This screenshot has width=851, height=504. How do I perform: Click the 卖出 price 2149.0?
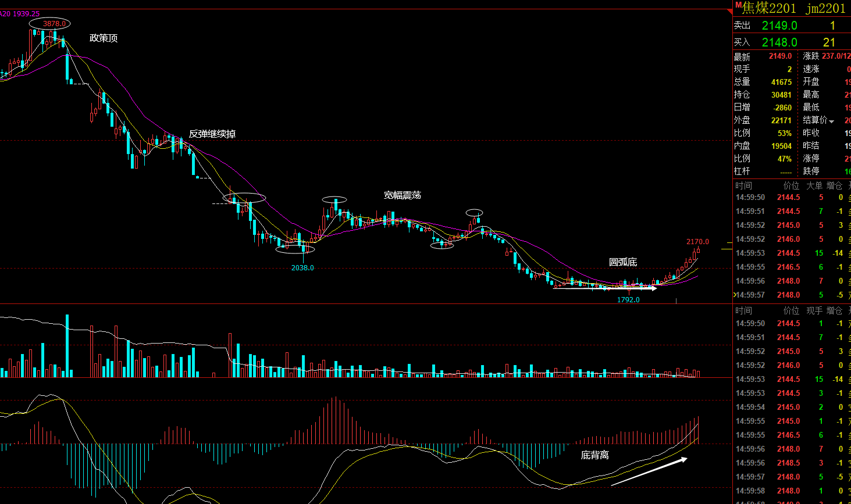pyautogui.click(x=779, y=26)
